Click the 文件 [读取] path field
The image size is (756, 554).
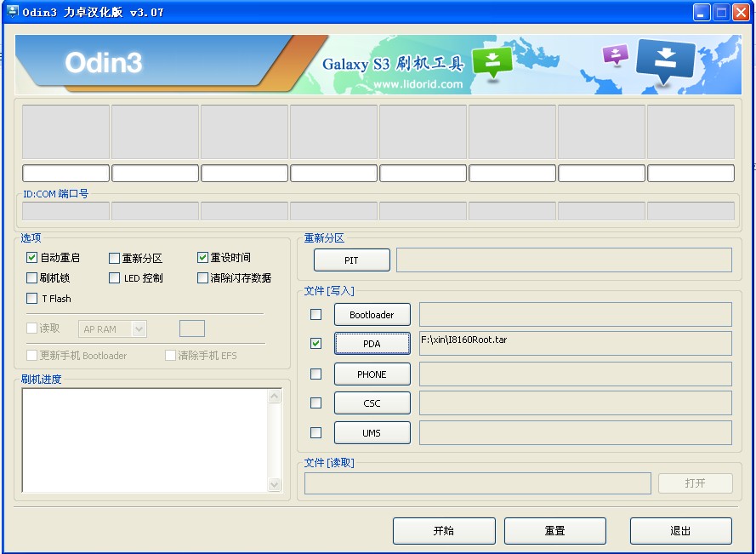click(x=477, y=483)
